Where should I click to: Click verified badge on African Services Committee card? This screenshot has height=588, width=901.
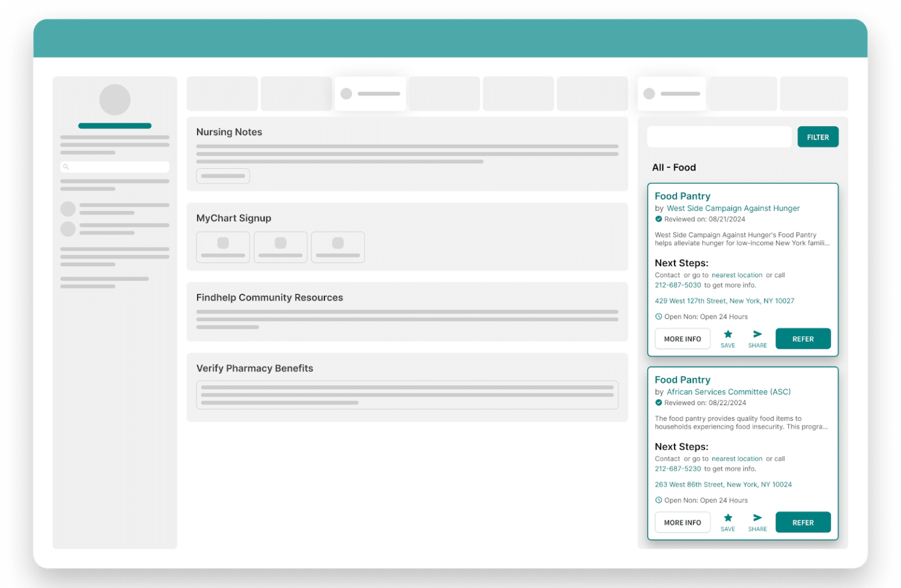(659, 403)
